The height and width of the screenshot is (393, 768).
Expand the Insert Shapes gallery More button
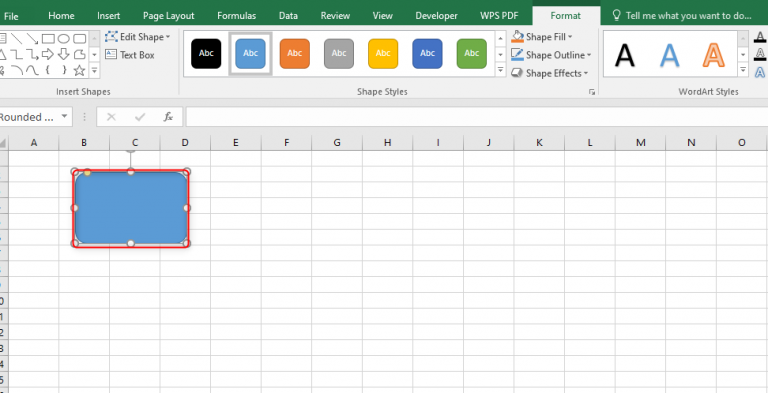coord(95,71)
